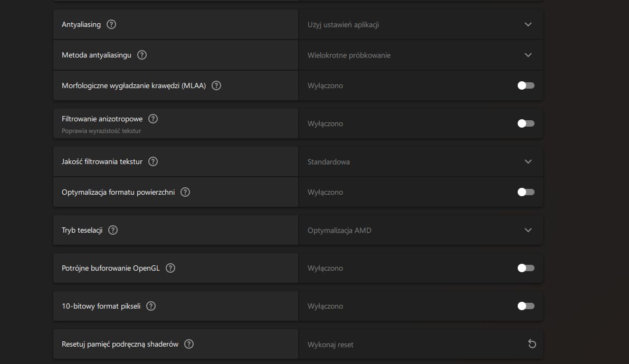Screen dimensions: 629x364
Task: Show help for 10-bitowy format pikseli
Action: (x=151, y=306)
